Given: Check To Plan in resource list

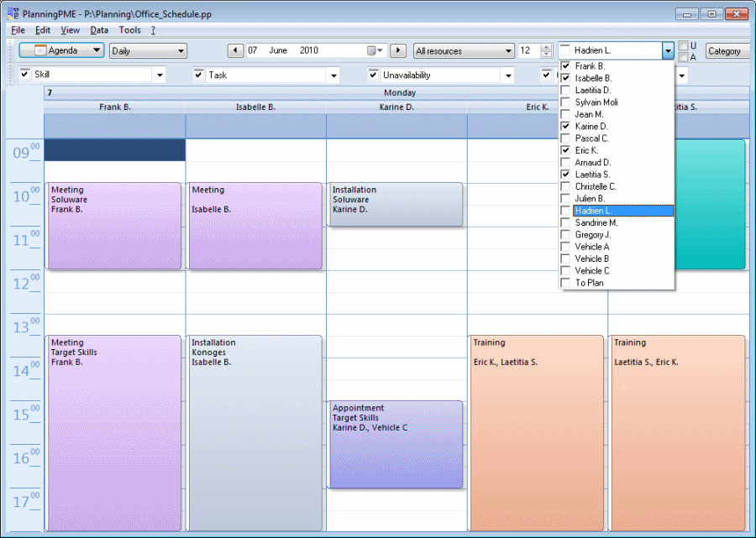Looking at the screenshot, I should pyautogui.click(x=565, y=283).
